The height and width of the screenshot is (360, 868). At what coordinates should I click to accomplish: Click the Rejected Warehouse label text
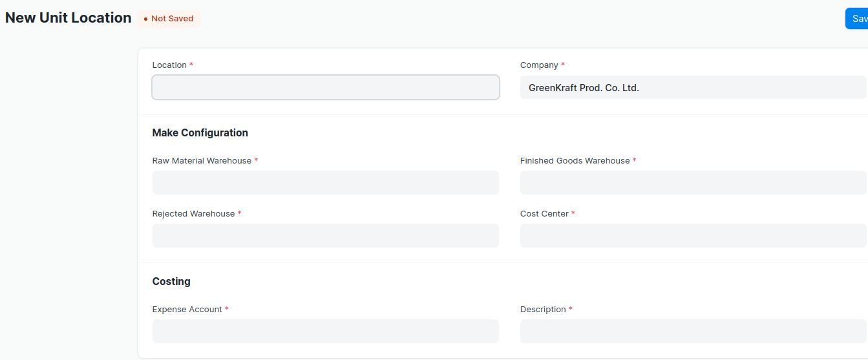[193, 214]
